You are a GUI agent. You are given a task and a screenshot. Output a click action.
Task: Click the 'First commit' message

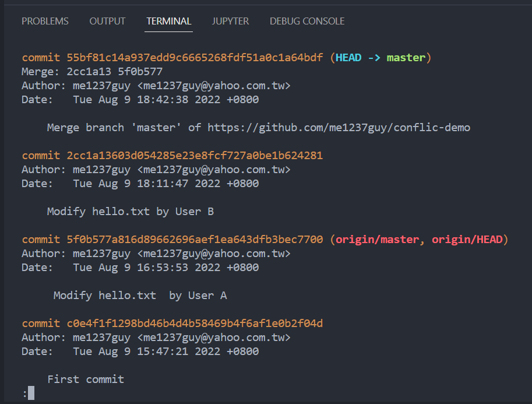pos(86,379)
